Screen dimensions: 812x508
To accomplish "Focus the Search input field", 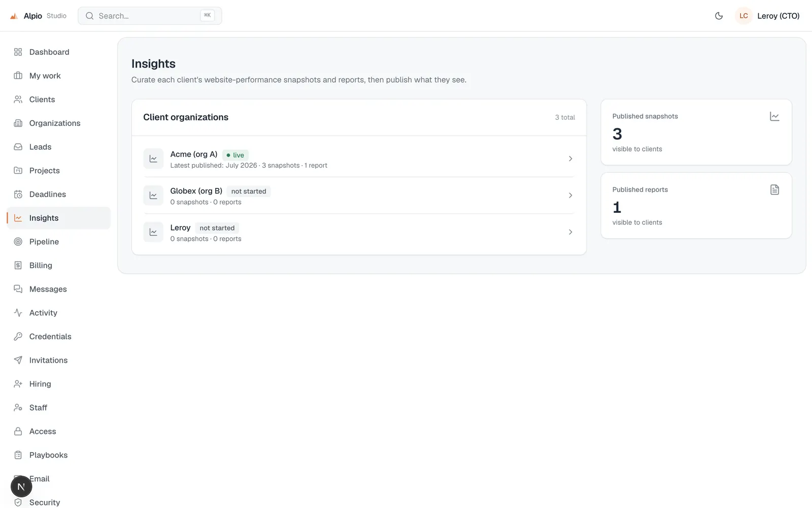I will pyautogui.click(x=150, y=16).
